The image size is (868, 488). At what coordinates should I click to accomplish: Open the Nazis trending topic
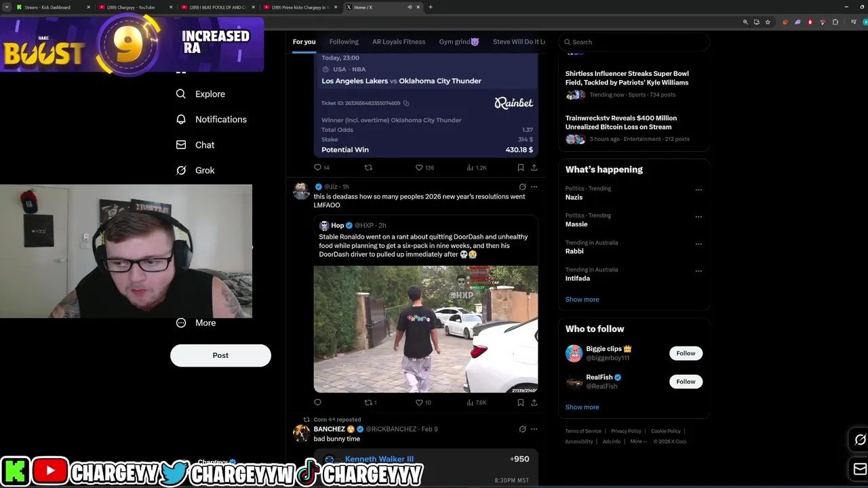click(x=574, y=197)
